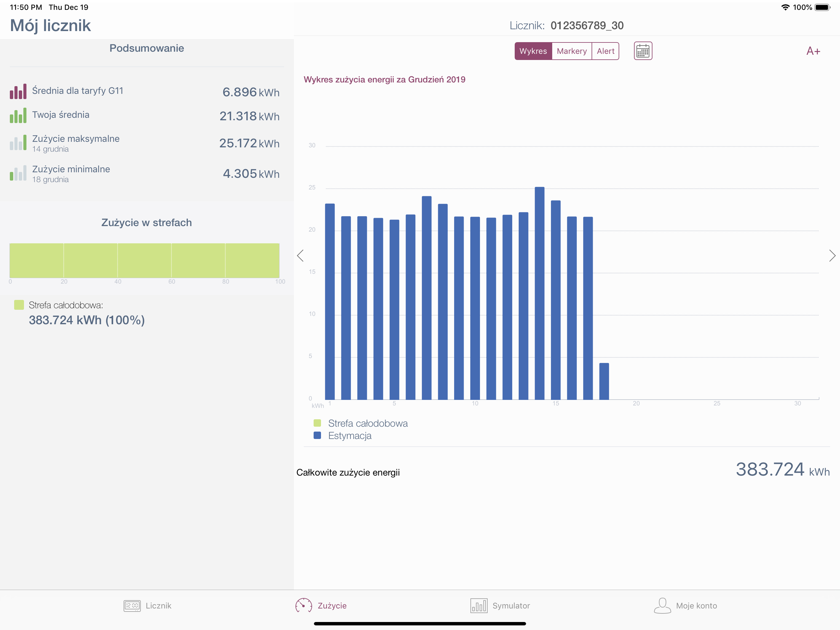Open the Symulator tab in bottom bar

[500, 606]
